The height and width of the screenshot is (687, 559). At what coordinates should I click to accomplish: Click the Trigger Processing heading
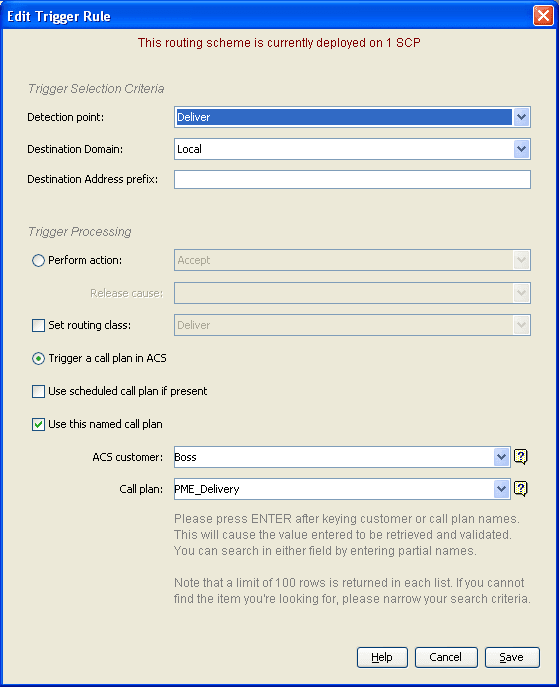click(79, 231)
